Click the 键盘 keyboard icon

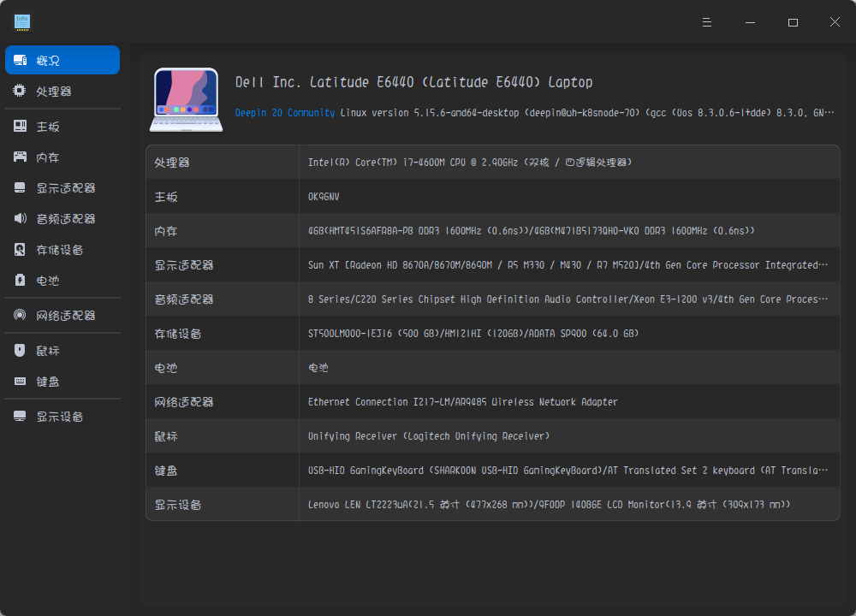point(20,381)
